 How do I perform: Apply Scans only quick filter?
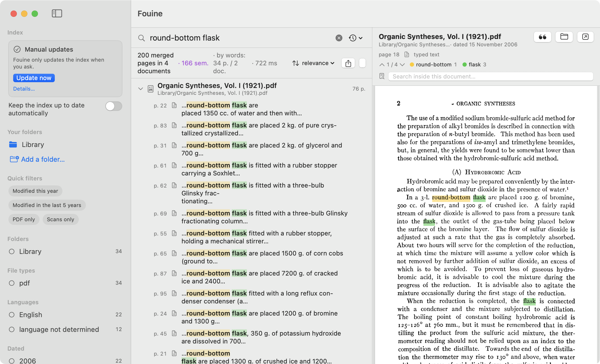pos(61,219)
